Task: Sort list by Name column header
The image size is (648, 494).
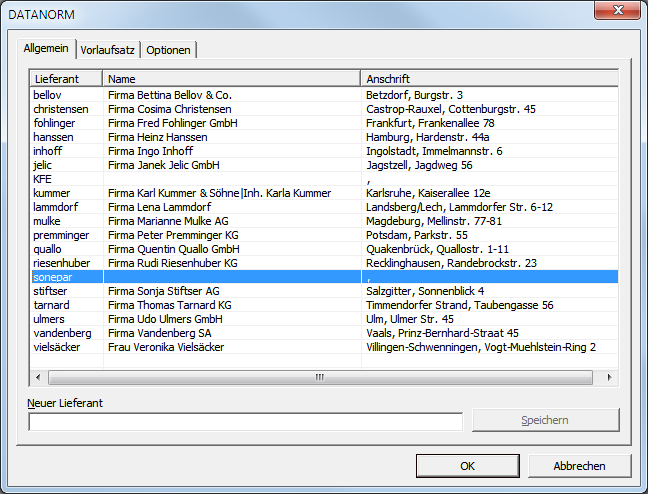Action: click(230, 78)
